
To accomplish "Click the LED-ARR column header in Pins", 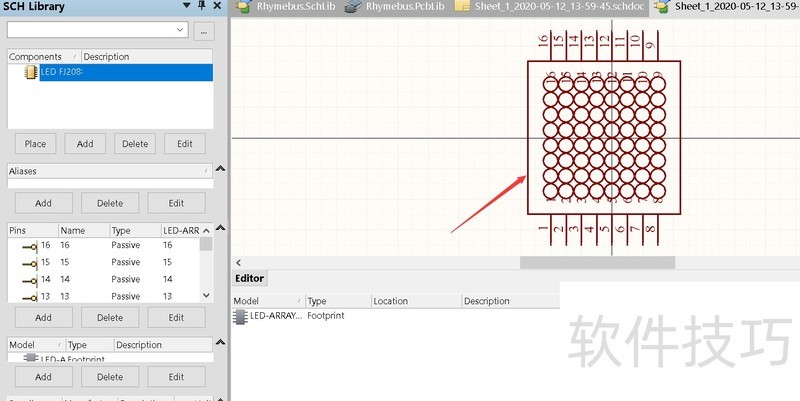I will click(x=181, y=231).
